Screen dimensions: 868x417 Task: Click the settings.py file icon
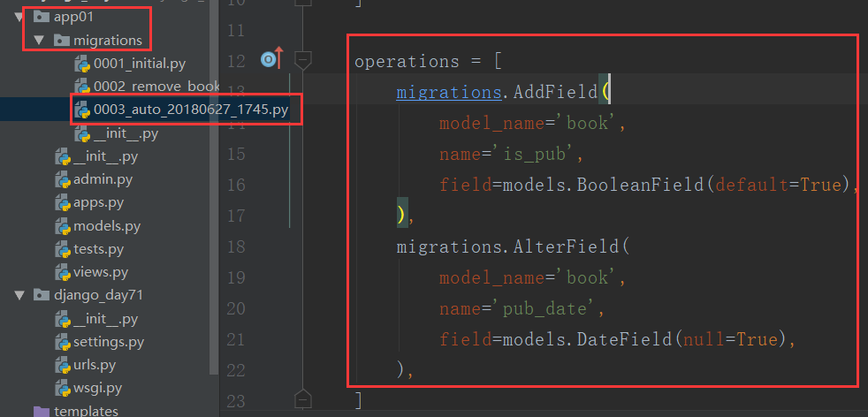point(62,341)
